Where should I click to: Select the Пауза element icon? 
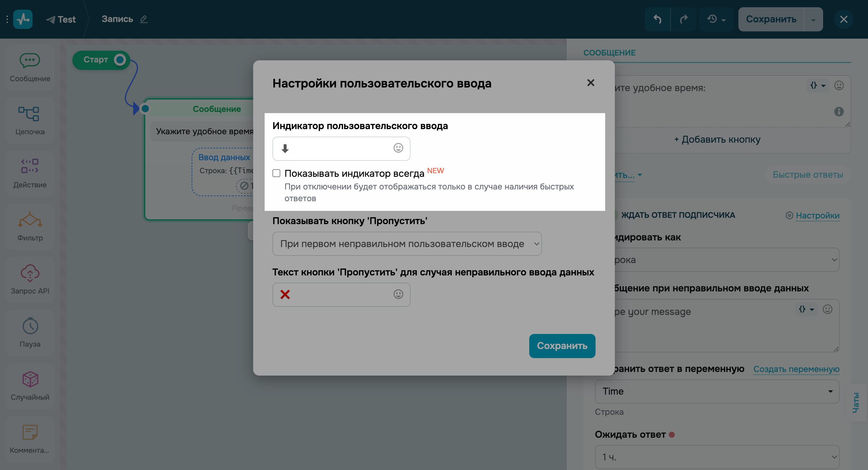[x=30, y=326]
